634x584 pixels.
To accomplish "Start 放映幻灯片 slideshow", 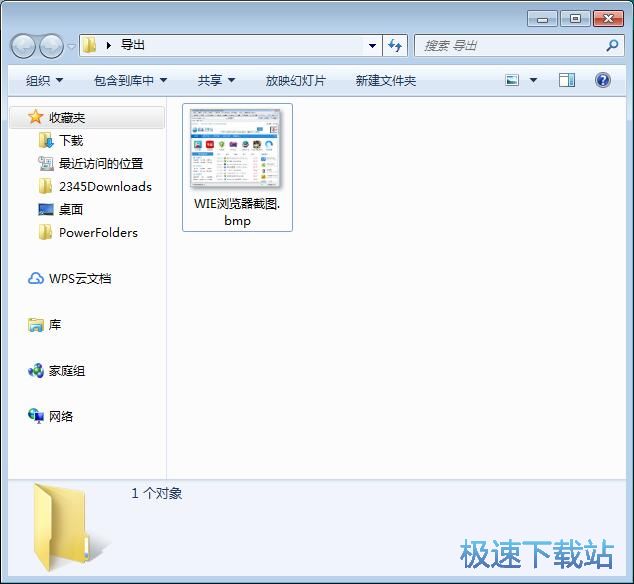I will coord(296,80).
